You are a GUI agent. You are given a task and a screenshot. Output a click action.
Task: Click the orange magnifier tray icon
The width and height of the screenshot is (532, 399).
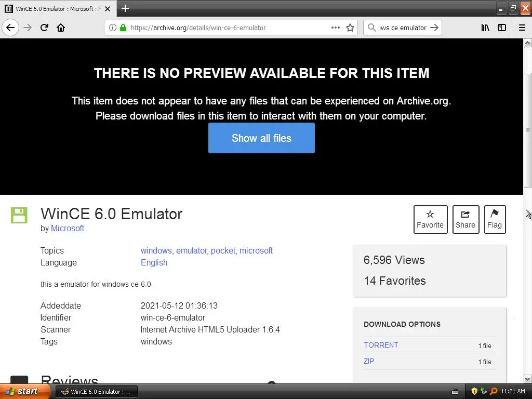click(x=494, y=392)
